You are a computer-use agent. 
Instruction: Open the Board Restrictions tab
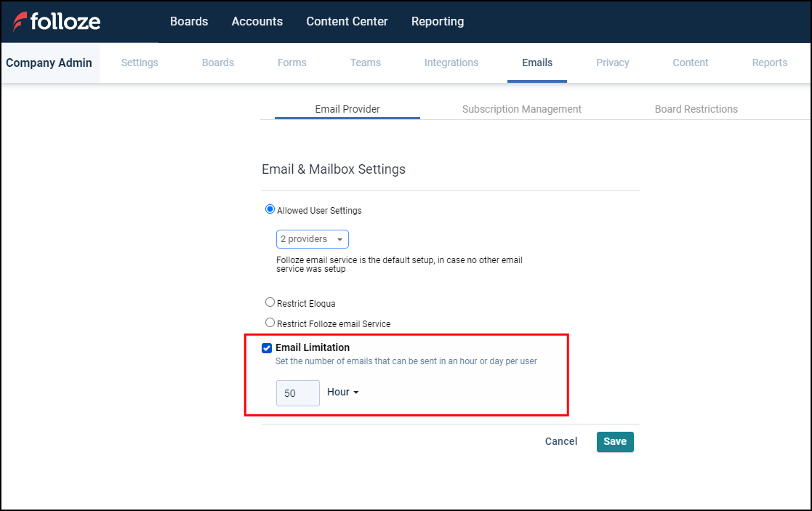tap(696, 108)
